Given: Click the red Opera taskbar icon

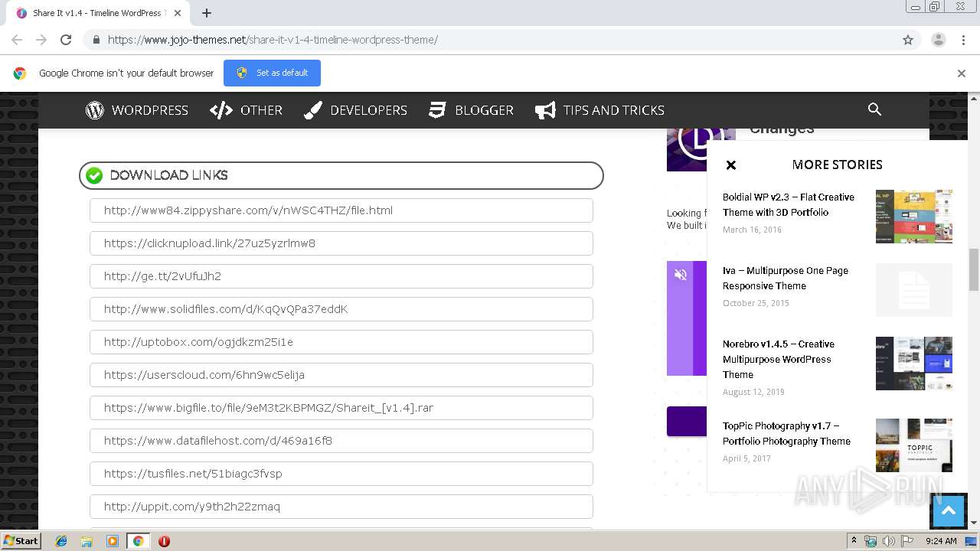Looking at the screenshot, I should pyautogui.click(x=164, y=541).
